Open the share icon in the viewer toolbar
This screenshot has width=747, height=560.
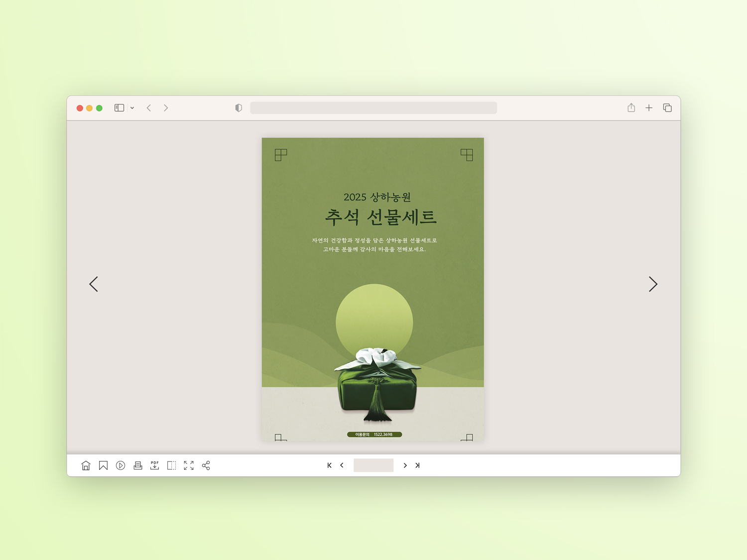pos(206,465)
